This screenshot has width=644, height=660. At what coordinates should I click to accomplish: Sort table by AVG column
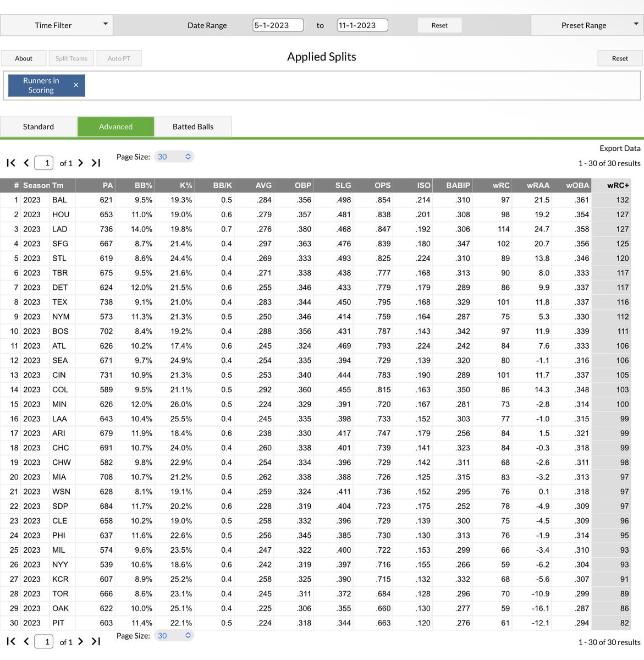pos(255,185)
